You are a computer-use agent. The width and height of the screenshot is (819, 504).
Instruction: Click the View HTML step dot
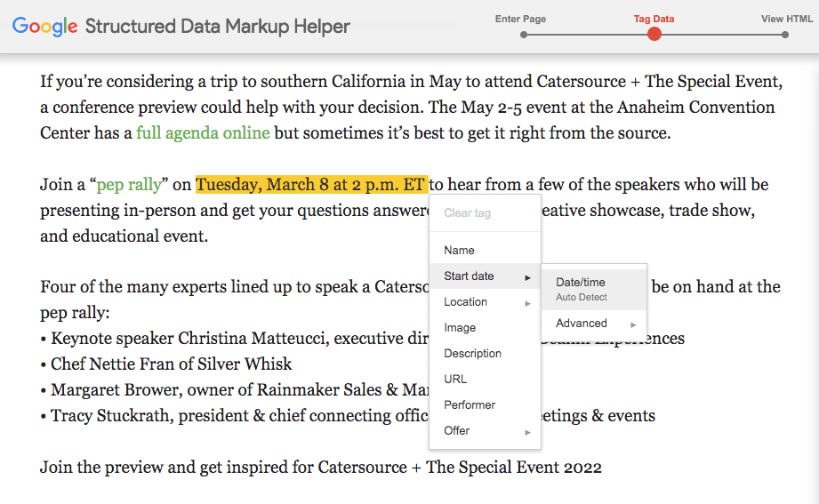(785, 35)
